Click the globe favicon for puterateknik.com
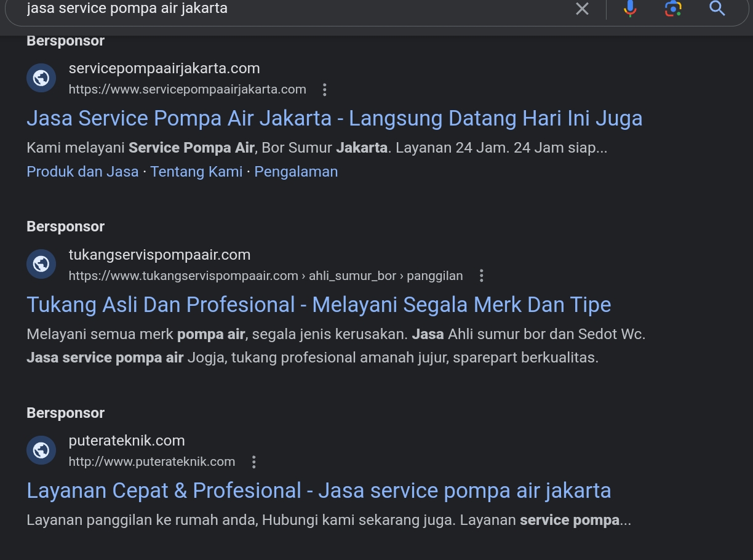 click(41, 451)
